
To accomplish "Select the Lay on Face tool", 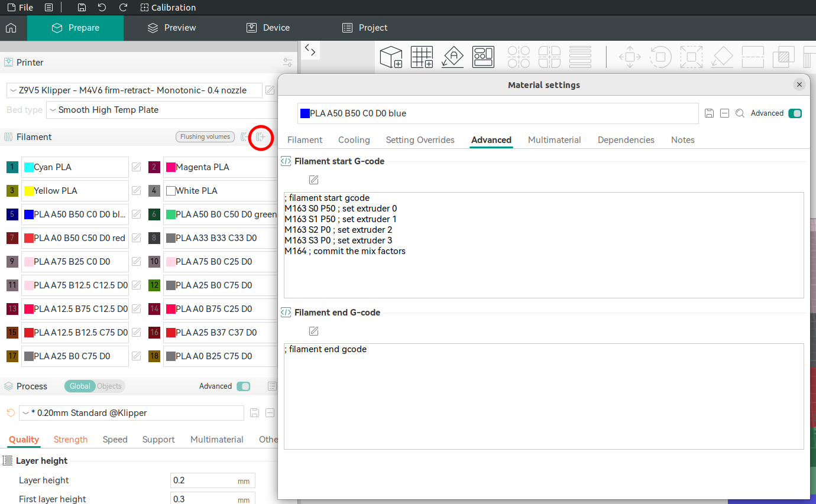I will 722,57.
